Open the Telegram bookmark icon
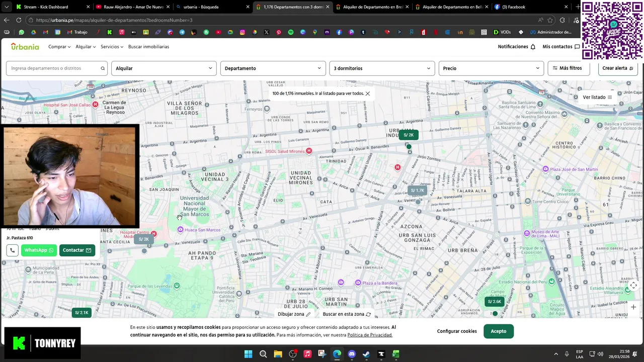644x362 pixels. point(182,32)
